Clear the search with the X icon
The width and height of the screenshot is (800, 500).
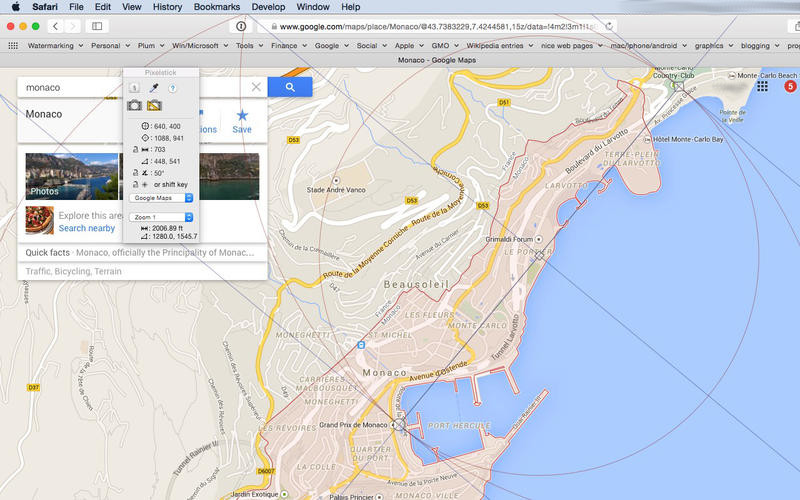point(256,87)
